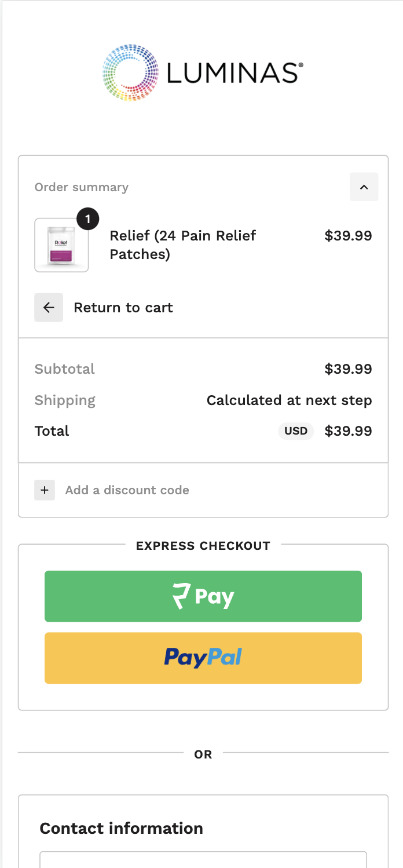
Task: Pay with the green Shop Pay button
Action: pos(203,596)
